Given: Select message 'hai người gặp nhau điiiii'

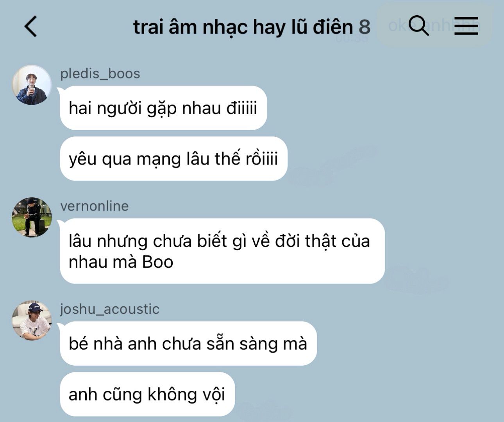Looking at the screenshot, I should point(163,108).
